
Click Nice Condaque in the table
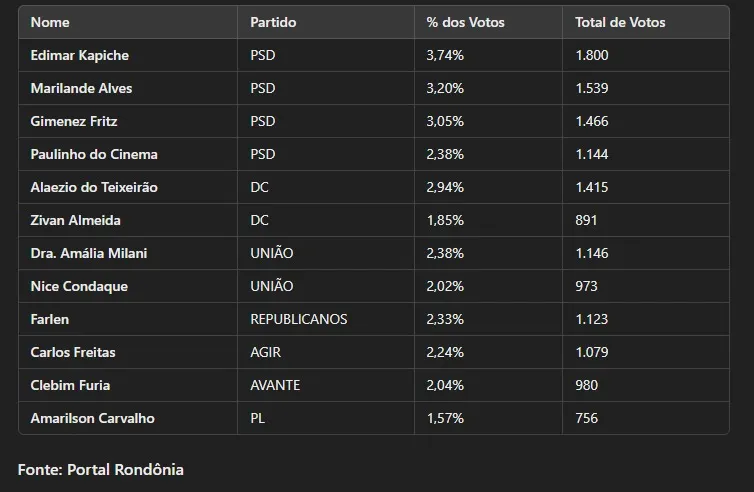point(79,286)
